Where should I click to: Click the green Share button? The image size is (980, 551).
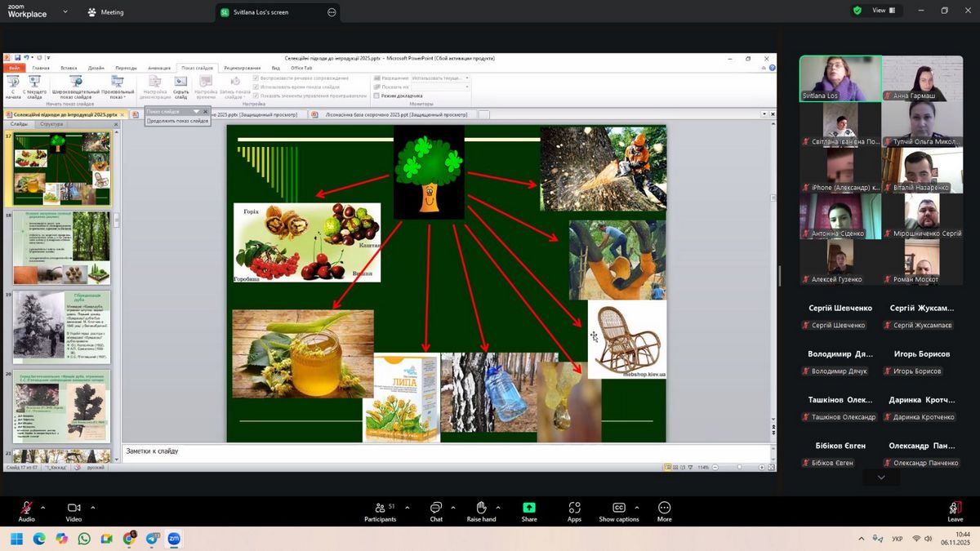coord(529,510)
